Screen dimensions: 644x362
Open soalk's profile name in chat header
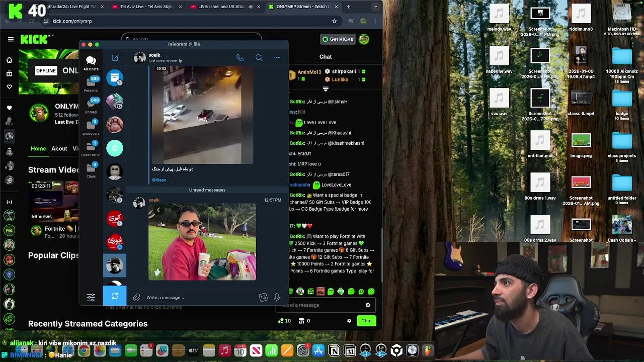(154, 55)
